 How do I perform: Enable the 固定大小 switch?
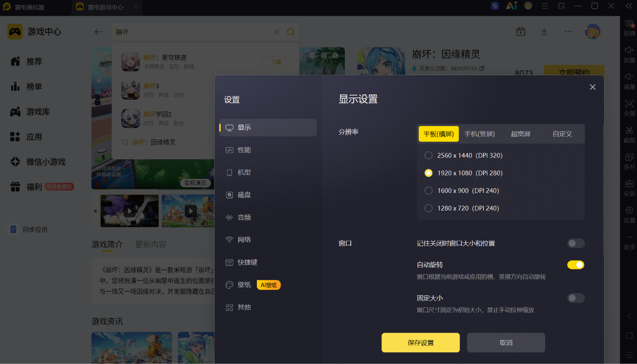pyautogui.click(x=575, y=298)
